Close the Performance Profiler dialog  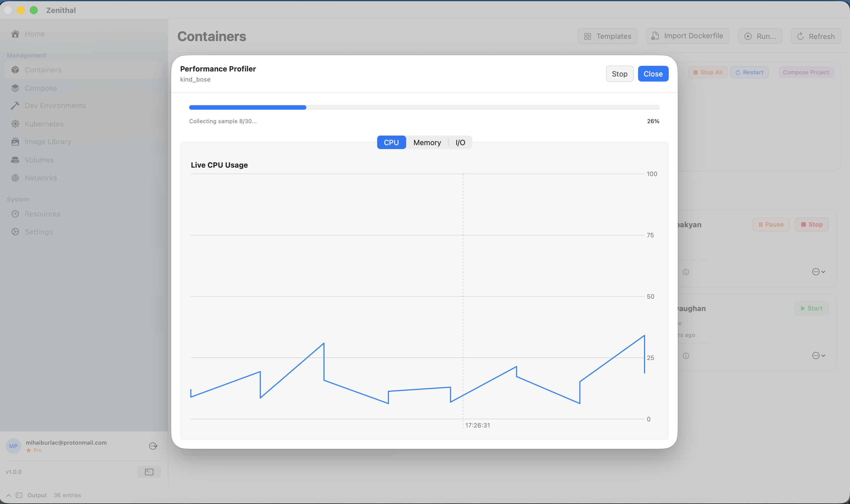(x=653, y=74)
